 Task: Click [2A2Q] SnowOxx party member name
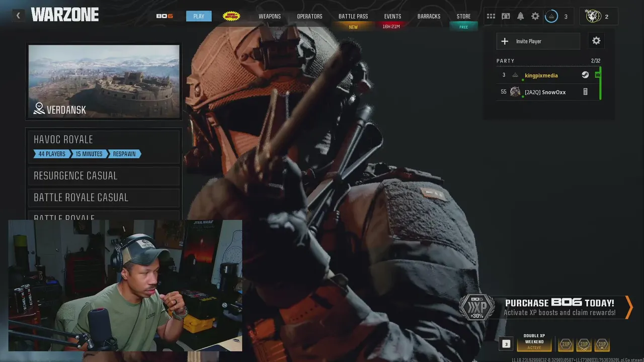point(545,92)
